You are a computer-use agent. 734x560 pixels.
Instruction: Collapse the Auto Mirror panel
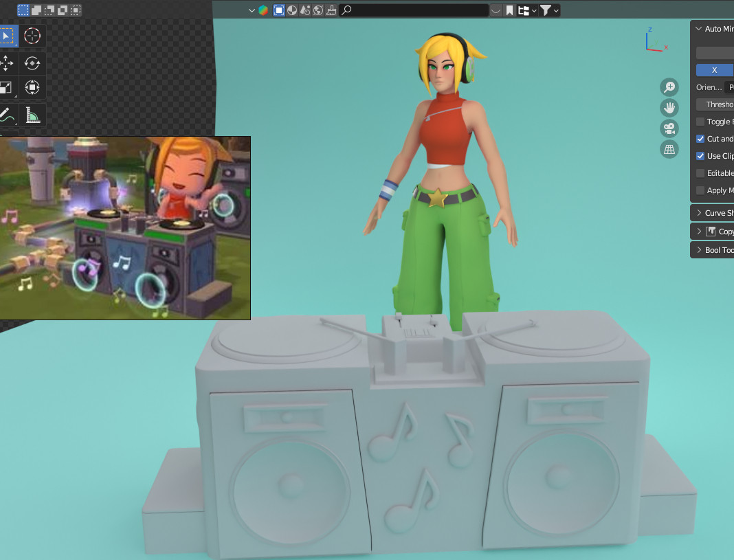pyautogui.click(x=698, y=29)
